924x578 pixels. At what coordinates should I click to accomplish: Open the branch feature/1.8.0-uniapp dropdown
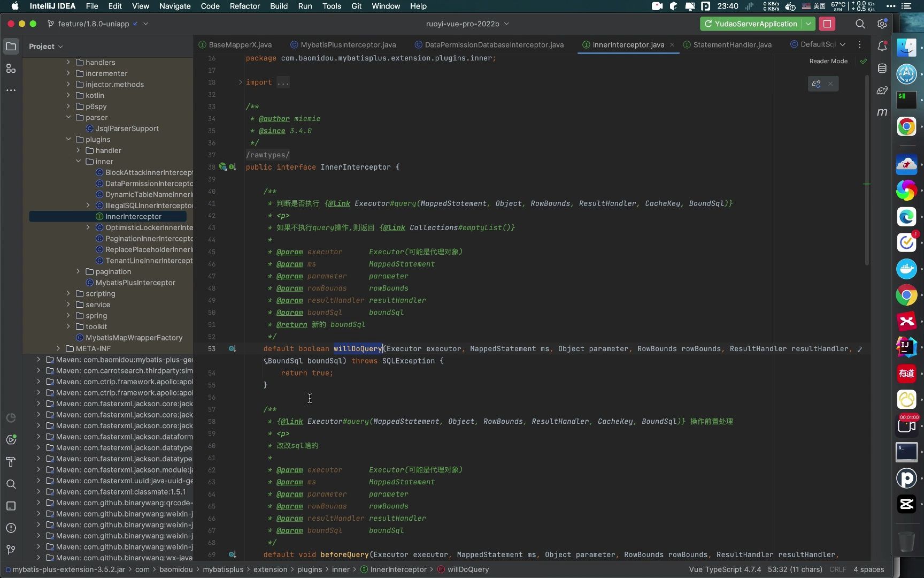click(98, 24)
